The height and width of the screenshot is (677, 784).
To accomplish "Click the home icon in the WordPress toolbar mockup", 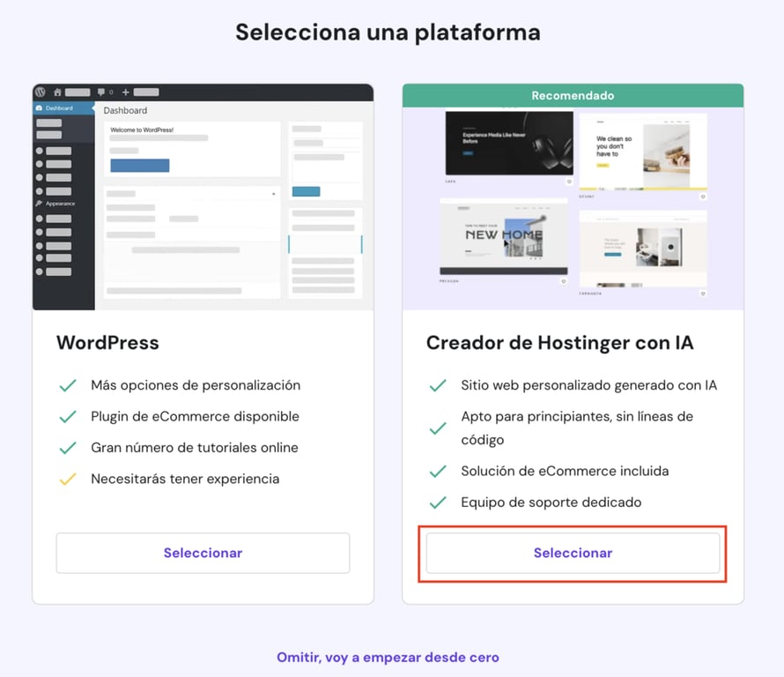I will (58, 92).
